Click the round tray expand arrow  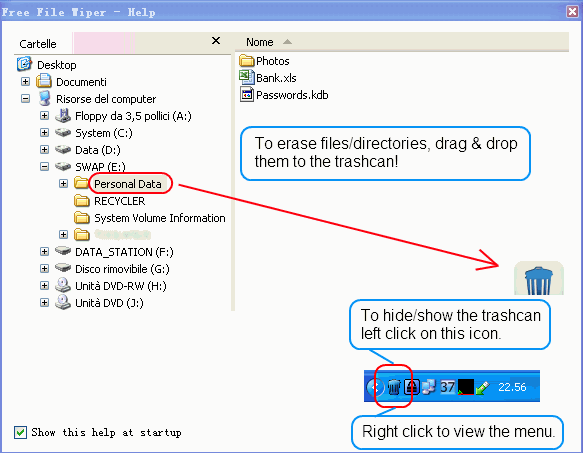[x=374, y=387]
